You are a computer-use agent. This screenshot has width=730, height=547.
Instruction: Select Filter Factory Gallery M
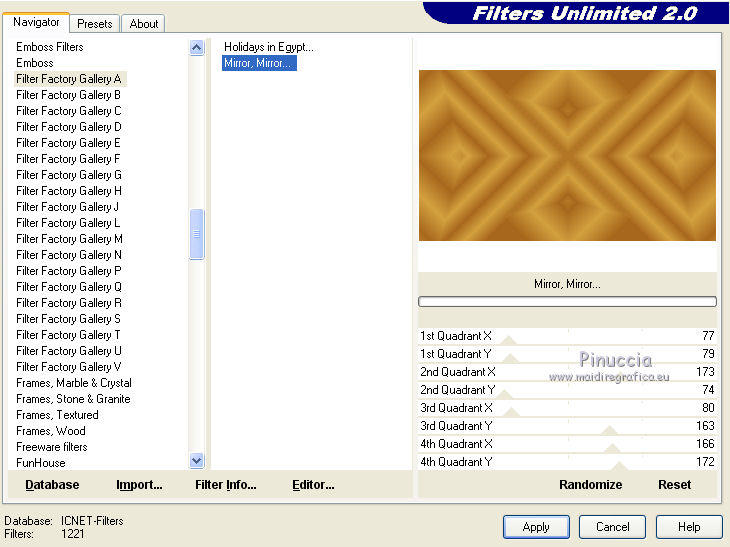point(69,239)
